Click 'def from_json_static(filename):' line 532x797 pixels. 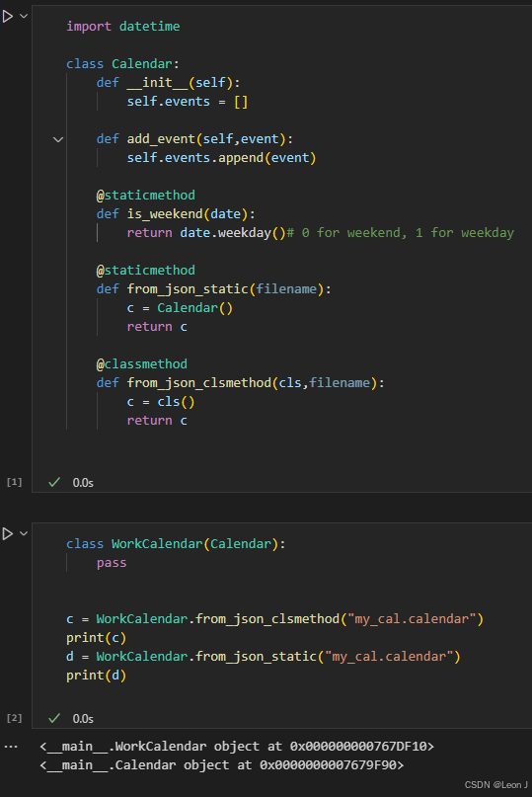pos(214,289)
